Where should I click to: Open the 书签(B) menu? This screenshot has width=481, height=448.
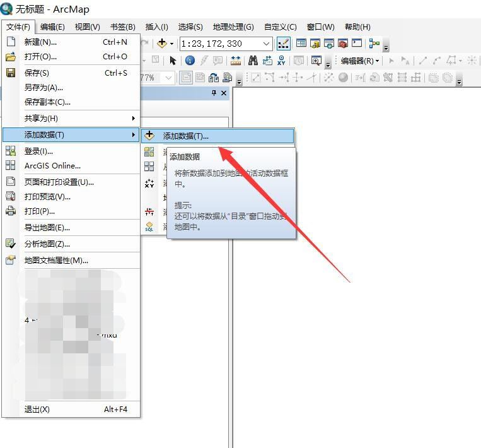[123, 27]
